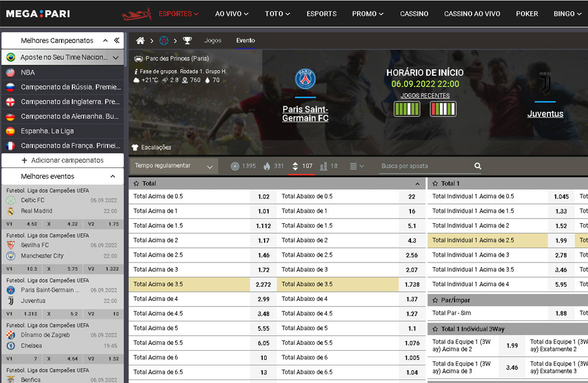This screenshot has width=588, height=383.
Task: Open CASSINO AO VIVO menu item
Action: tap(472, 14)
